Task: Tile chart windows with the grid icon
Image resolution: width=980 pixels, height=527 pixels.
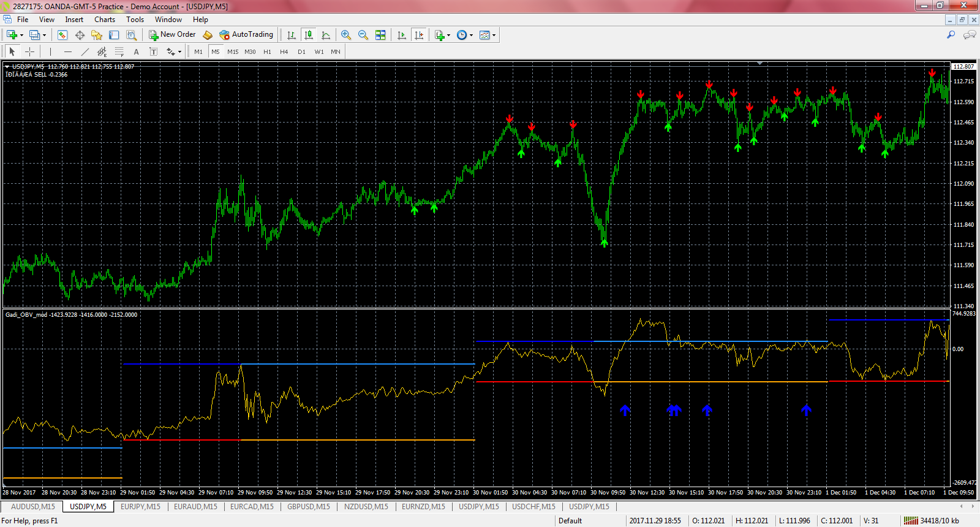Action: [x=380, y=35]
